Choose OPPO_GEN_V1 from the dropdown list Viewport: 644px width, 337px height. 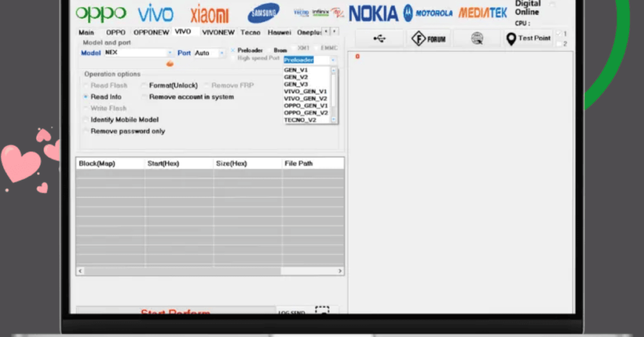click(x=307, y=106)
